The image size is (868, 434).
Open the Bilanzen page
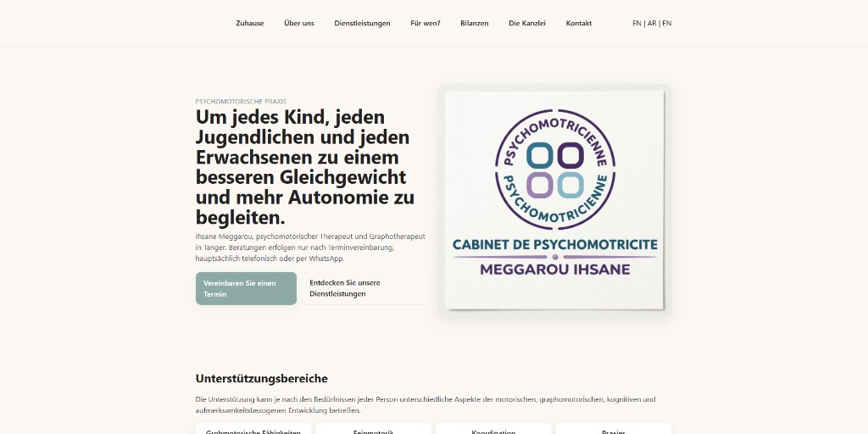point(475,23)
